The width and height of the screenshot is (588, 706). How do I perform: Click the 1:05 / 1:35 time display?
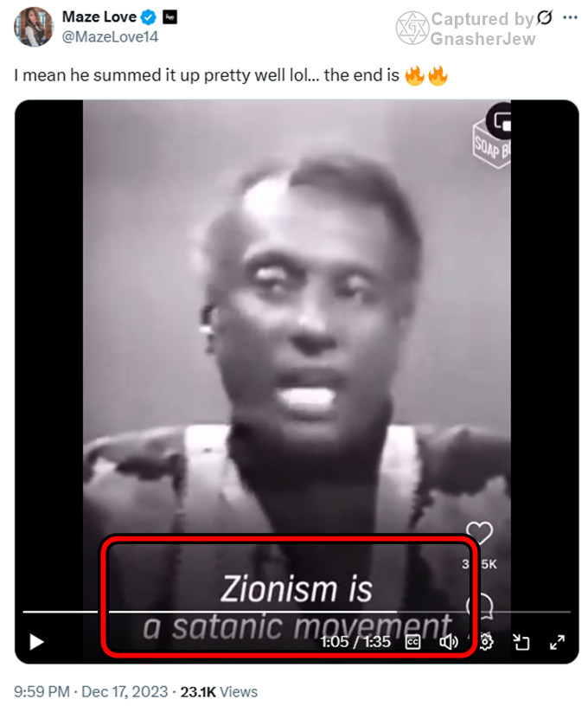(x=355, y=642)
